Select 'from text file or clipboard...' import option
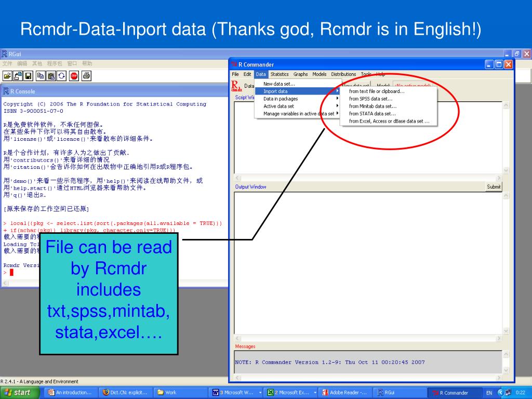Screen dimensions: 532x399 tap(389, 91)
